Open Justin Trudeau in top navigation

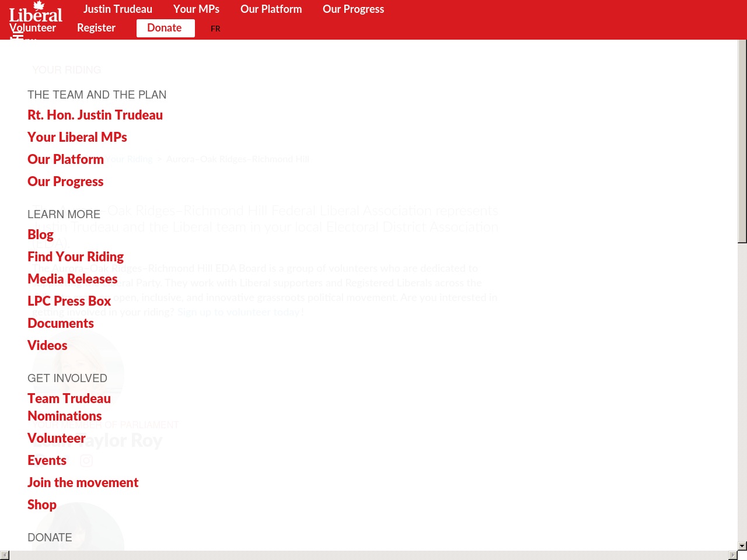(x=118, y=9)
